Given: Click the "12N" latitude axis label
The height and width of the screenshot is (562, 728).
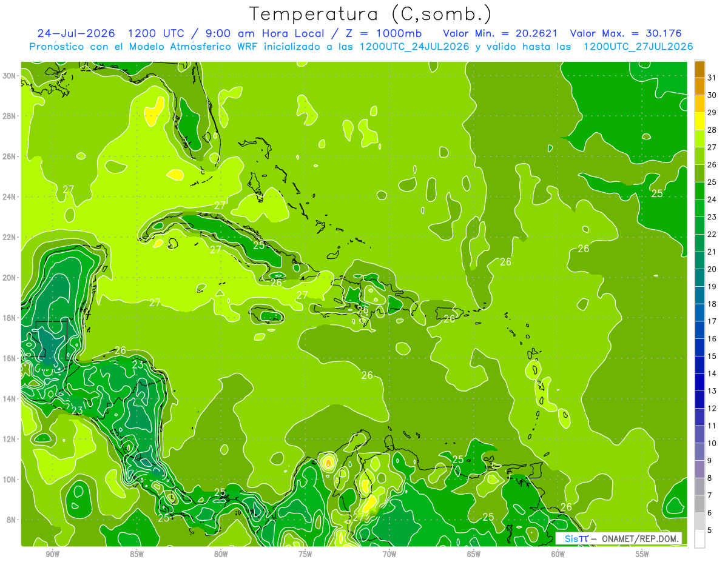Looking at the screenshot, I should [x=8, y=439].
